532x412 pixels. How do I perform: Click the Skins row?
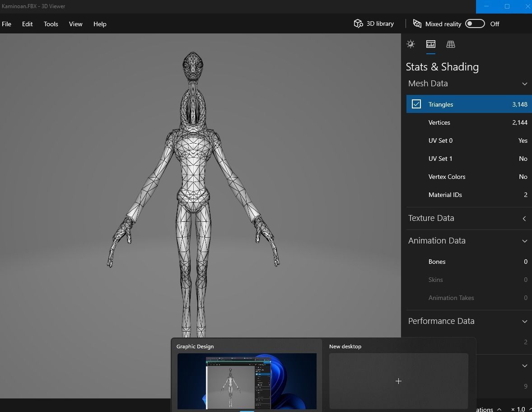[469, 280]
